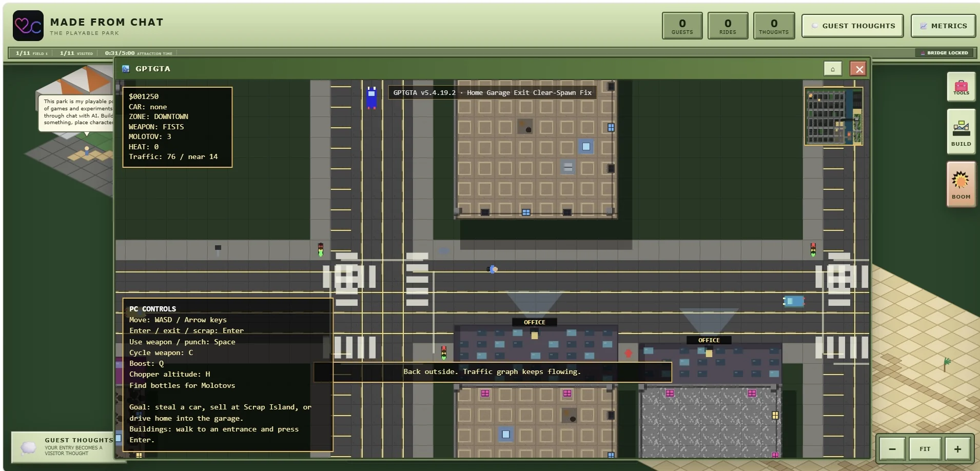Click the player character on the road
Screen dimensions: 980x471
click(x=492, y=269)
